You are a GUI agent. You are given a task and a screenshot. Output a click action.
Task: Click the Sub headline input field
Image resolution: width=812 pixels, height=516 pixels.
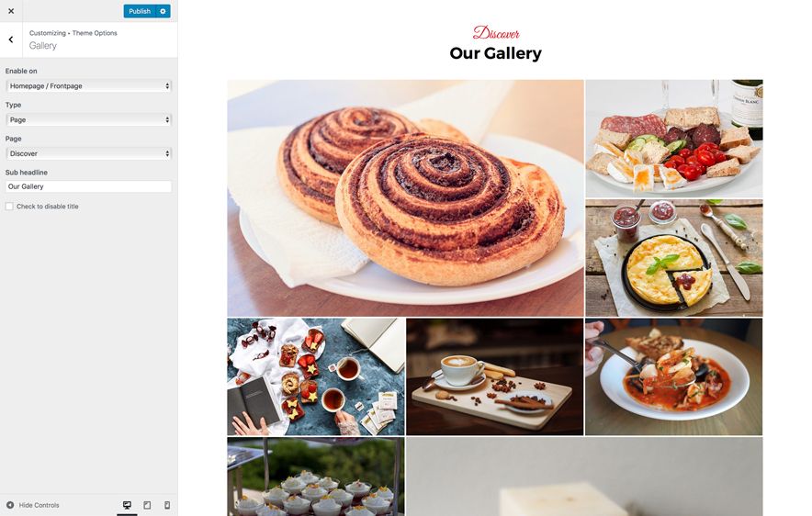pyautogui.click(x=88, y=186)
